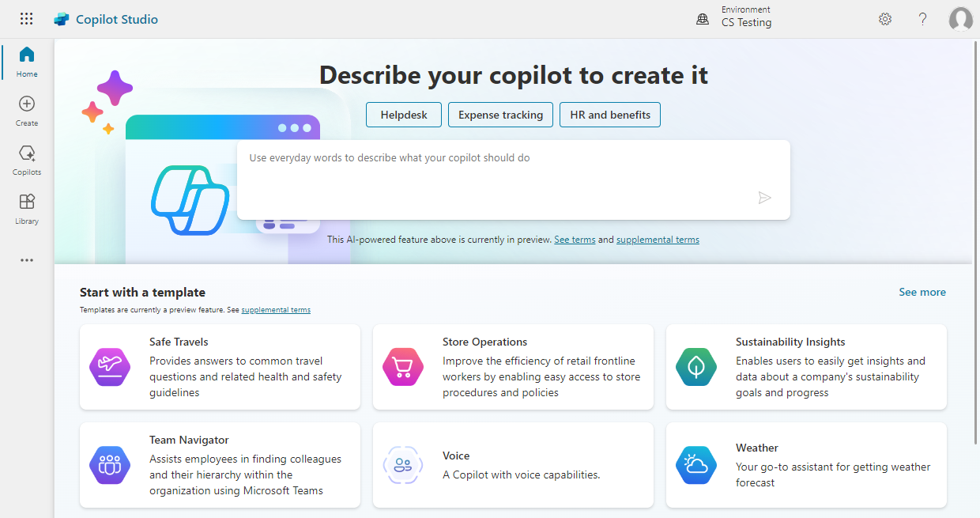Image resolution: width=980 pixels, height=518 pixels.
Task: Click the Sustainability Insights template title
Action: click(x=790, y=342)
